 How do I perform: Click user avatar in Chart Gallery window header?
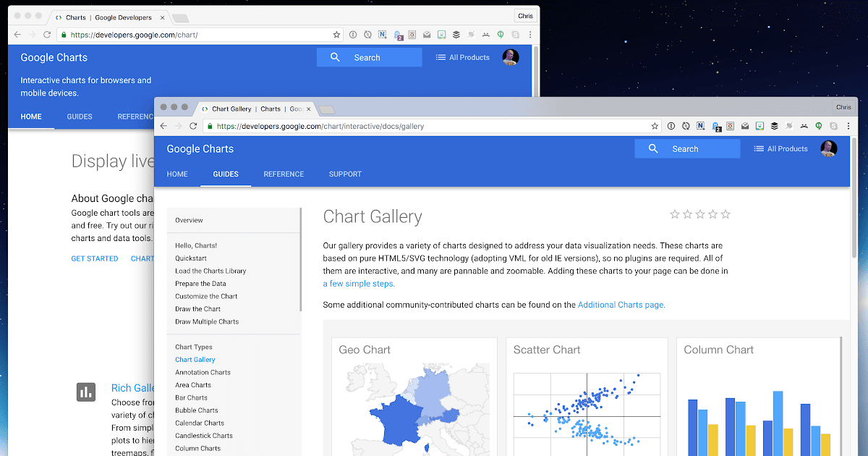(829, 148)
